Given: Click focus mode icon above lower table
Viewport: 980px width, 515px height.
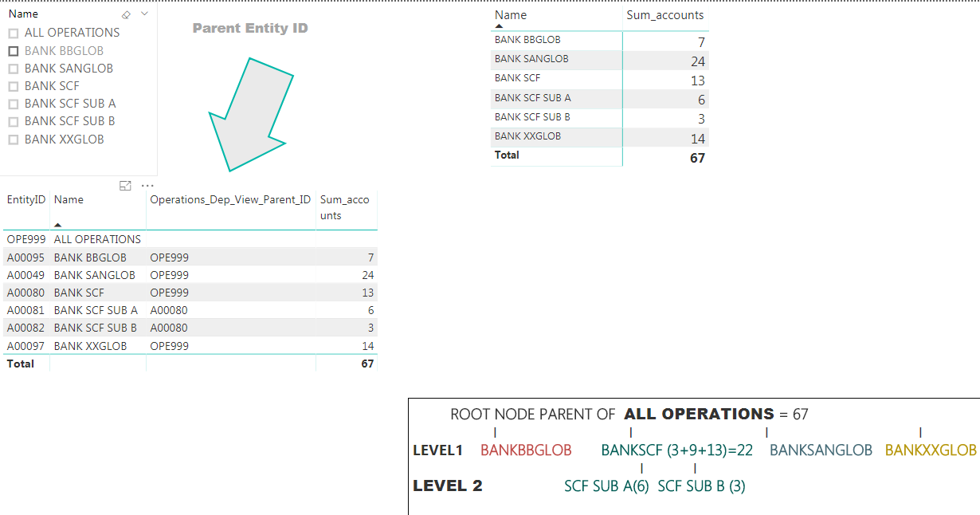Looking at the screenshot, I should pyautogui.click(x=125, y=186).
